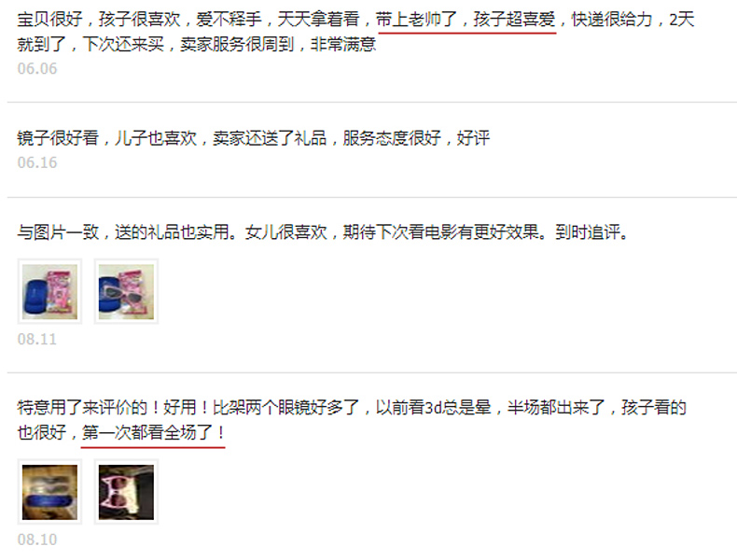Click the phrase 女儿很喜欢 in third review
This screenshot has height=560, width=737.
pos(285,232)
